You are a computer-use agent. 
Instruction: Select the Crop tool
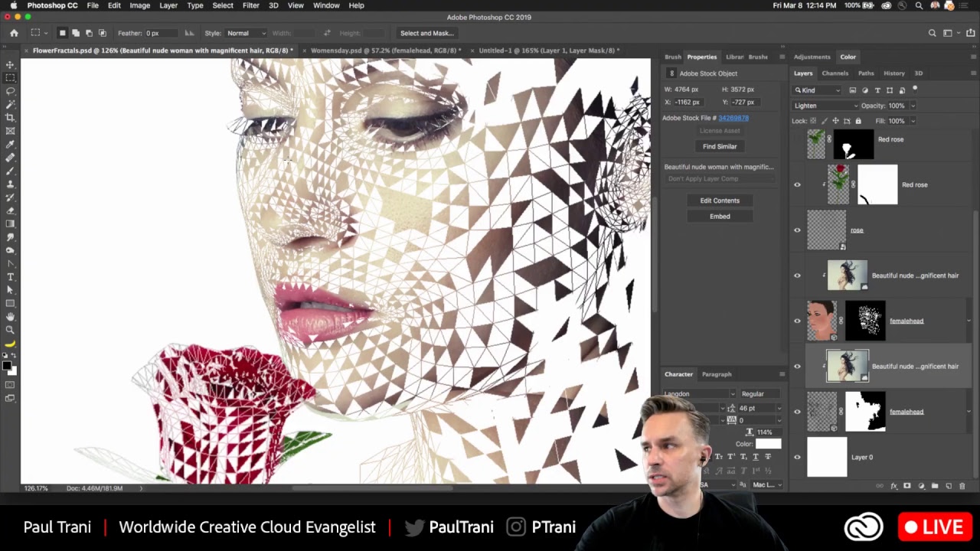[x=10, y=117]
